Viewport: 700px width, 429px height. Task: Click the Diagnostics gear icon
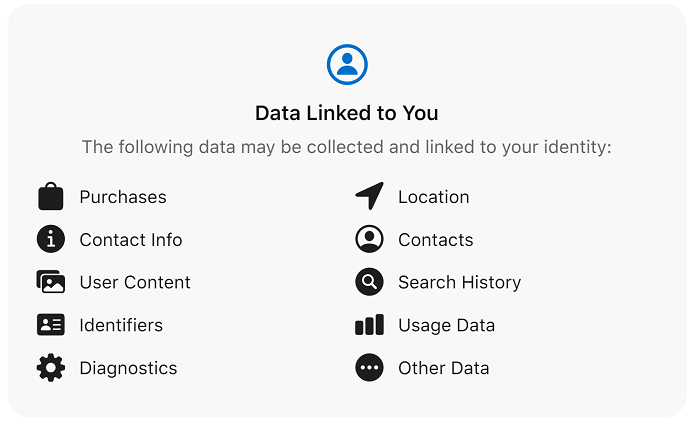50,367
